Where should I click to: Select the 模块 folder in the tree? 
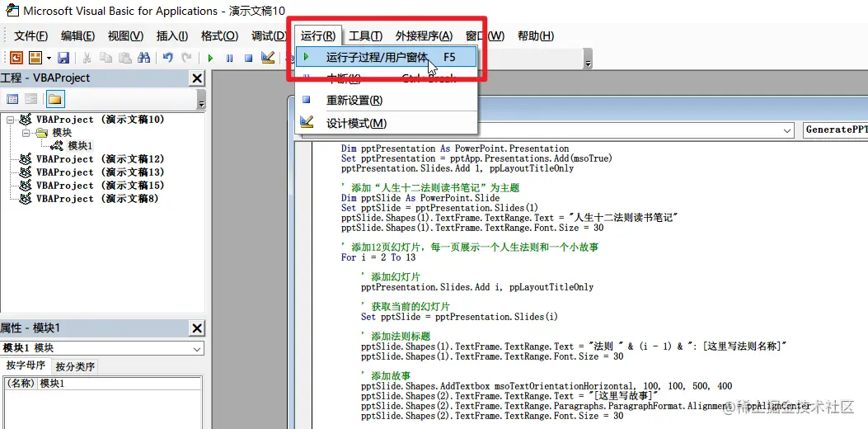tap(62, 133)
